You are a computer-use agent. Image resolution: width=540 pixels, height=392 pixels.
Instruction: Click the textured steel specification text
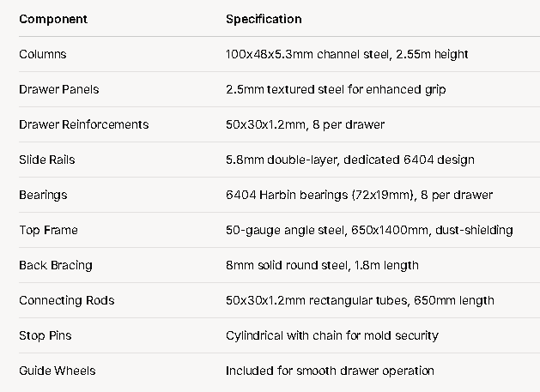point(336,89)
